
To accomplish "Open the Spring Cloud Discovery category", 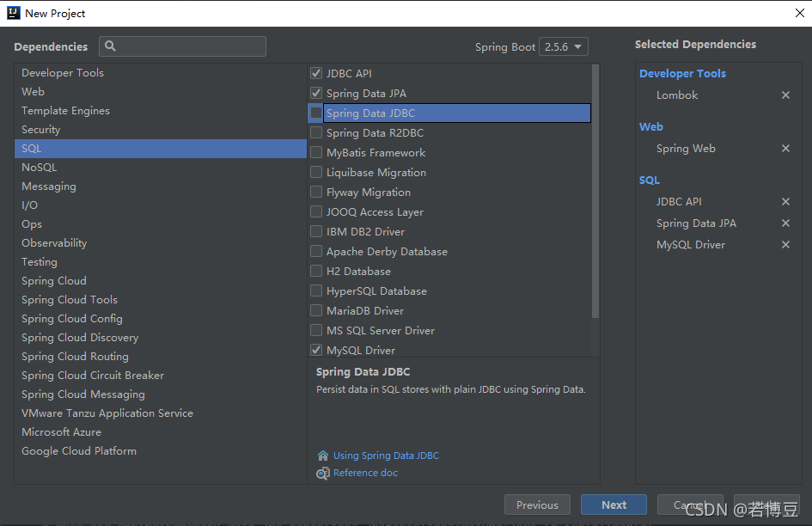I will (x=161, y=338).
